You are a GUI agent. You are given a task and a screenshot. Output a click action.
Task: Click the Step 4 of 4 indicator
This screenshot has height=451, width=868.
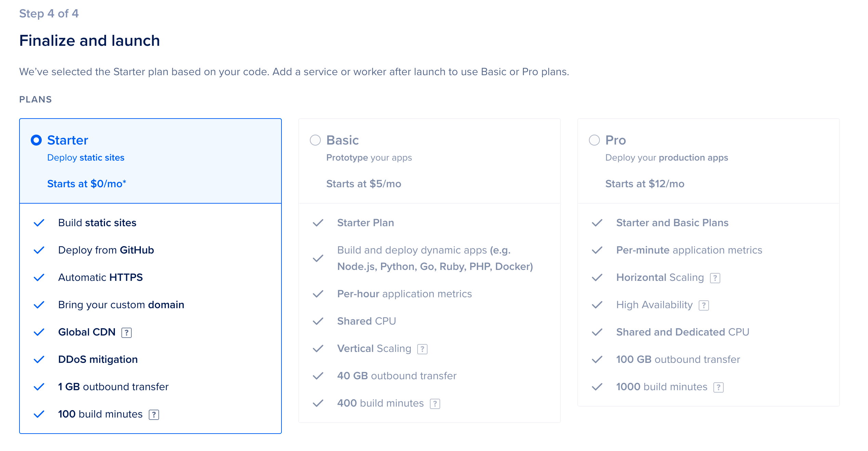(x=49, y=14)
